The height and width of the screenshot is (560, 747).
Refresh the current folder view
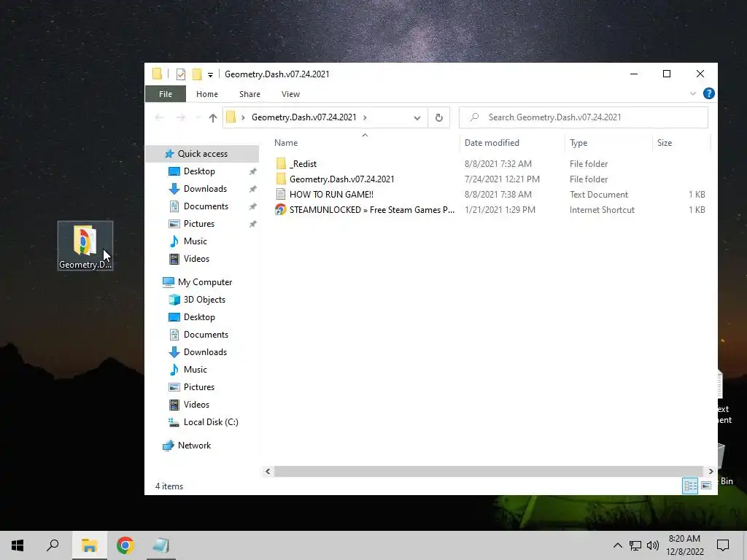click(438, 117)
